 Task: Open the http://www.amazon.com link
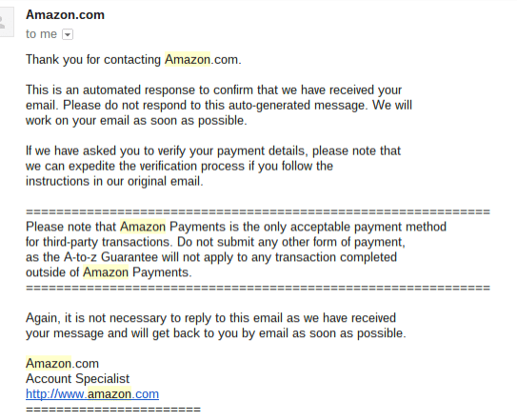pos(92,394)
